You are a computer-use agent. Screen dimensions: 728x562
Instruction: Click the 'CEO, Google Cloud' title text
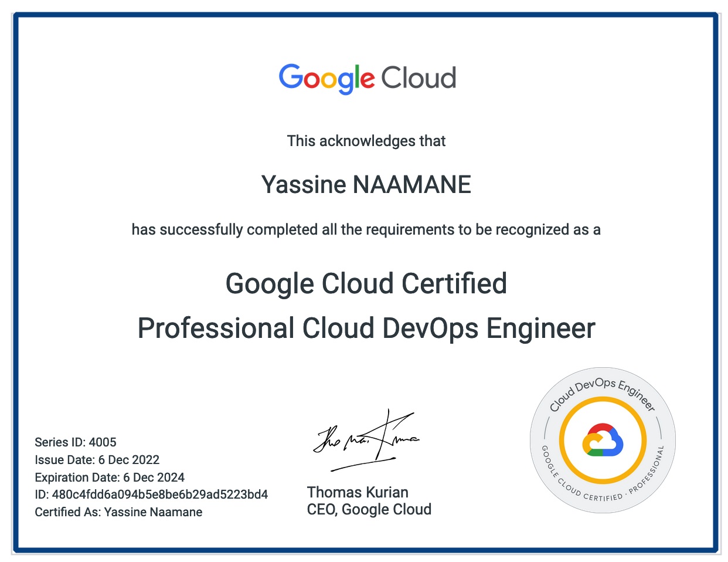click(x=369, y=509)
